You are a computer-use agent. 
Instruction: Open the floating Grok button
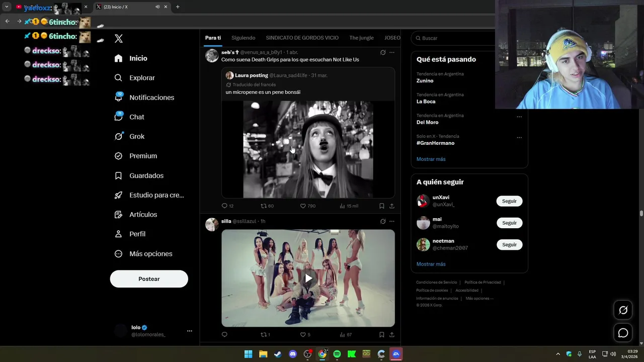623,310
